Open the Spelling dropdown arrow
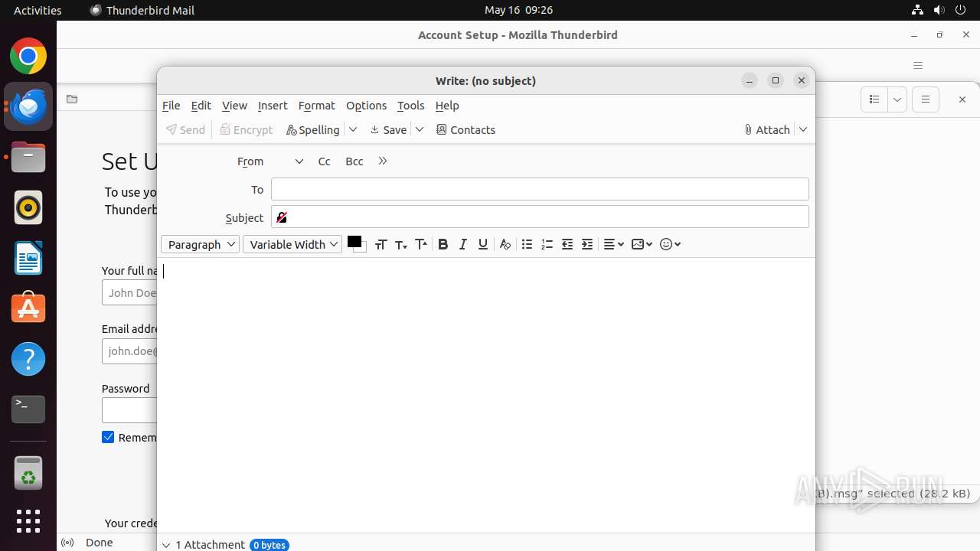 pos(353,129)
